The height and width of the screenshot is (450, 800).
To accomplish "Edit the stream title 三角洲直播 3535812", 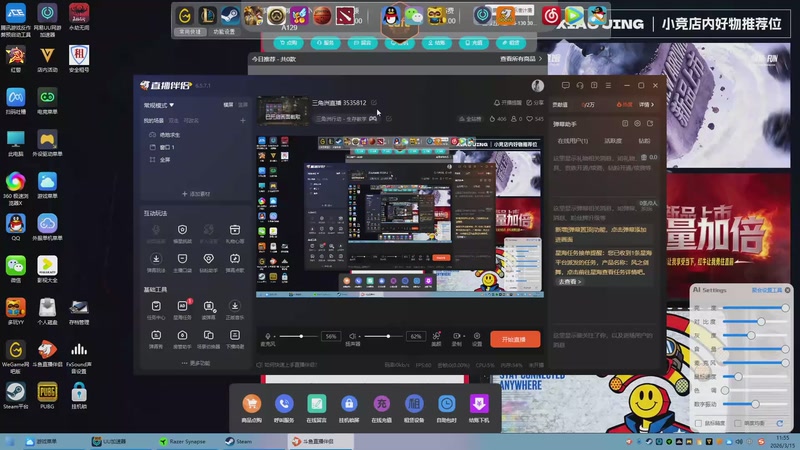I will click(374, 103).
